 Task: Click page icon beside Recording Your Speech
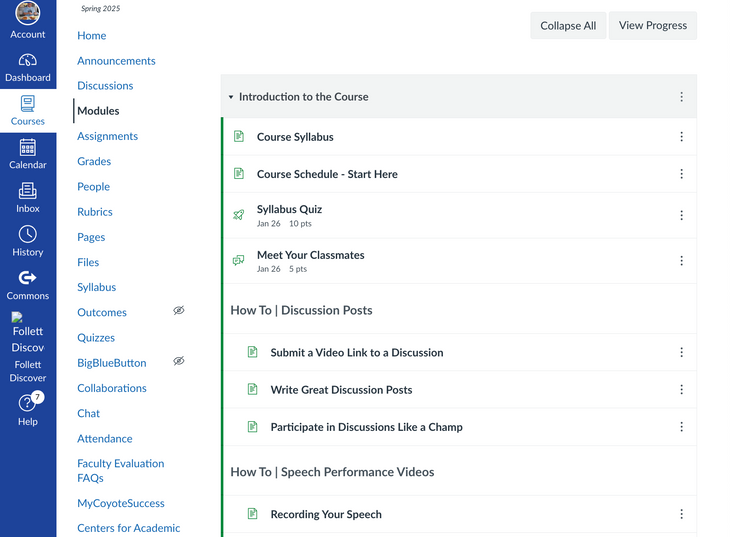pos(252,514)
